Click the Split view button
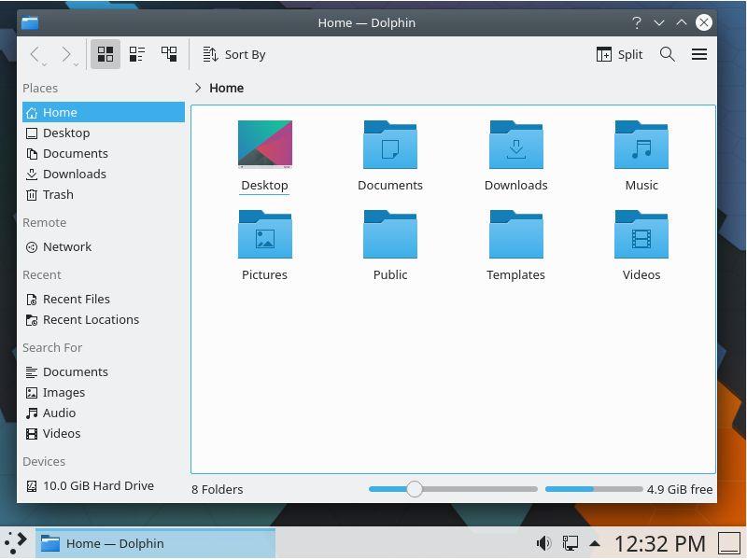747x560 pixels. pyautogui.click(x=619, y=54)
